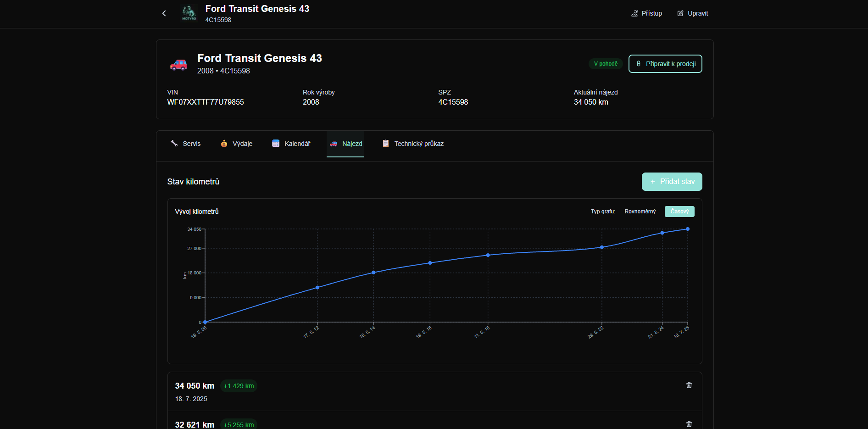The height and width of the screenshot is (429, 868).
Task: Click the Stav kilometrů heading
Action: point(193,182)
